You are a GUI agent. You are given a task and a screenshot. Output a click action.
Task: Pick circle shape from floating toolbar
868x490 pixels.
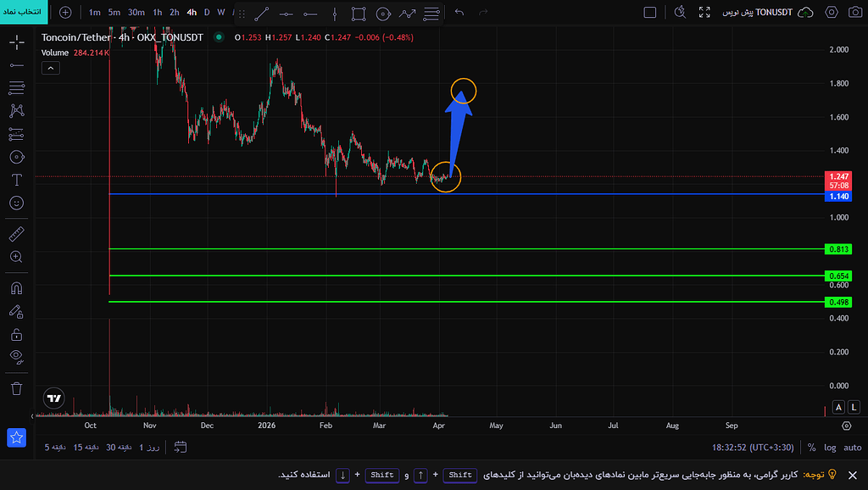383,14
